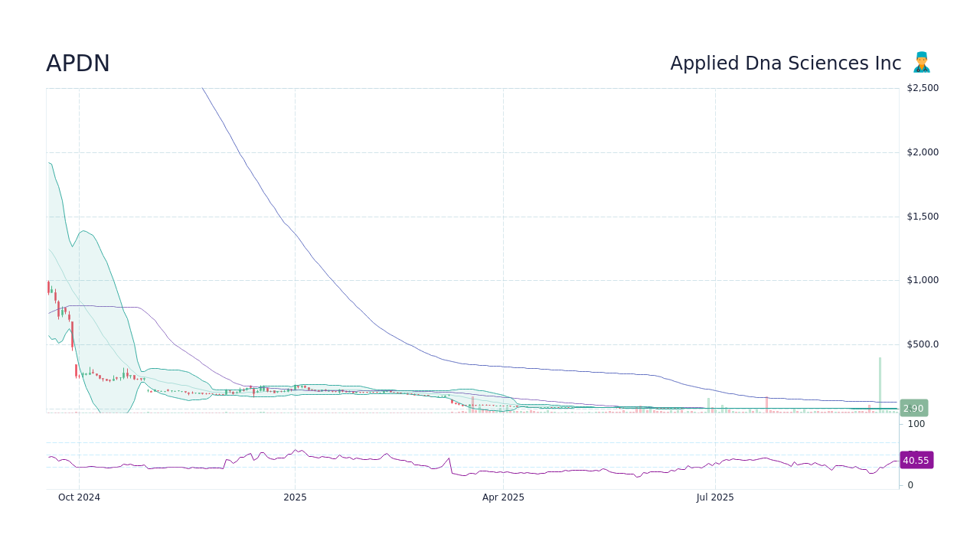The image size is (980, 551).
Task: Select the Apr 2025 date marker
Action: [503, 497]
